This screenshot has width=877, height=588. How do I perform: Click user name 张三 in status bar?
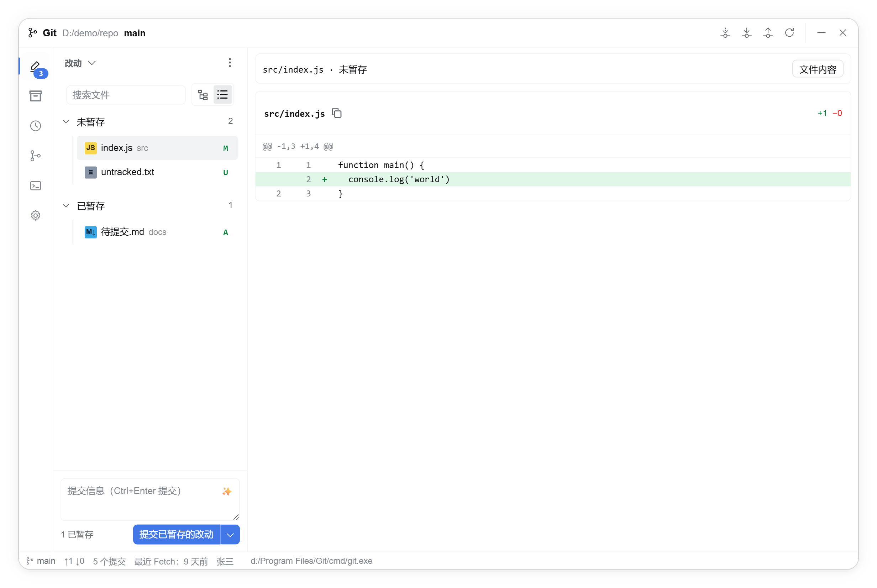point(225,561)
